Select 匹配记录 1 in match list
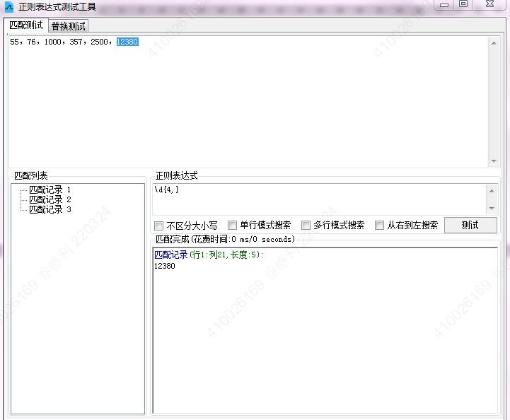Screen dimensions: 510x420 pyautogui.click(x=50, y=189)
